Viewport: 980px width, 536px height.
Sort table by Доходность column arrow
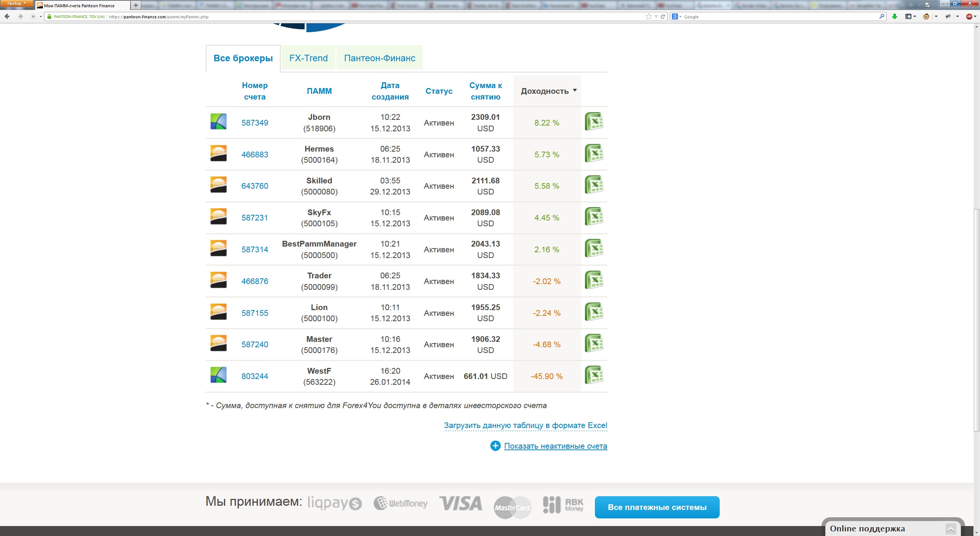click(x=575, y=91)
